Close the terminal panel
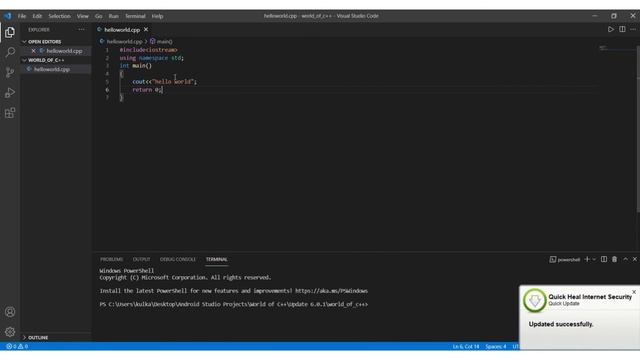 pos(635,259)
